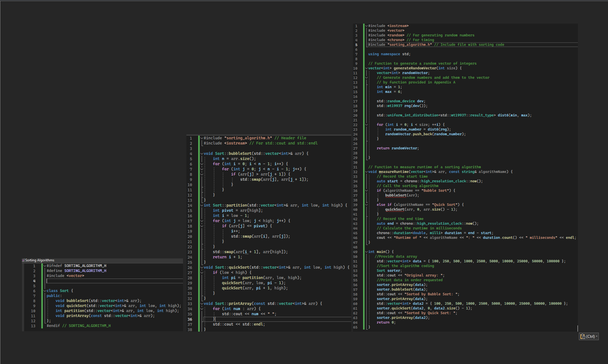Collapse the #include <iostream> chevron in main file
608x364 pixels.
click(x=366, y=26)
